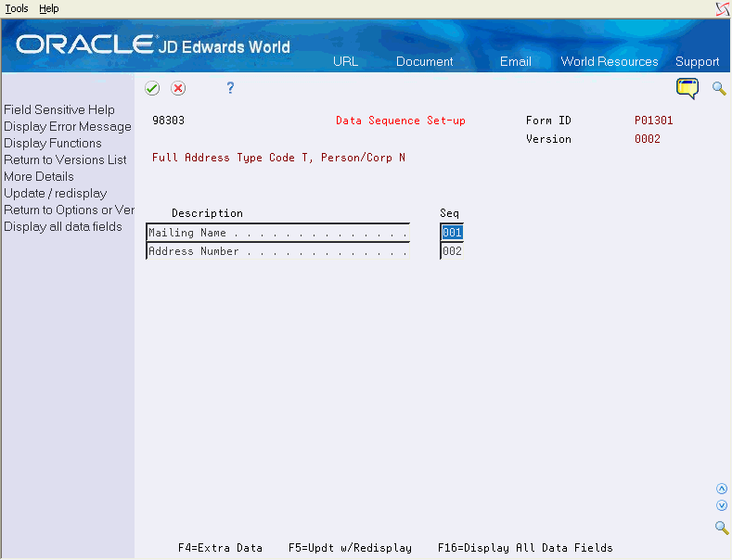
Task: Open the Email header link
Action: (x=516, y=61)
